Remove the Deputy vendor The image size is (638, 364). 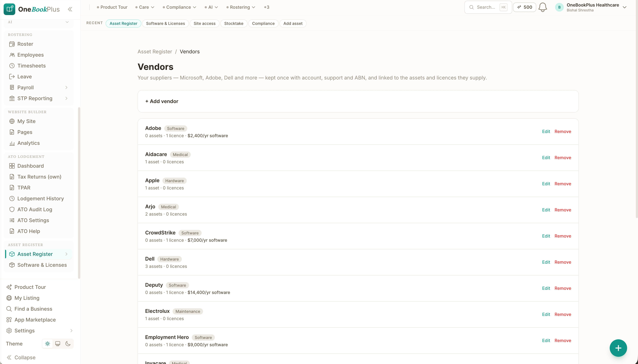(x=563, y=288)
